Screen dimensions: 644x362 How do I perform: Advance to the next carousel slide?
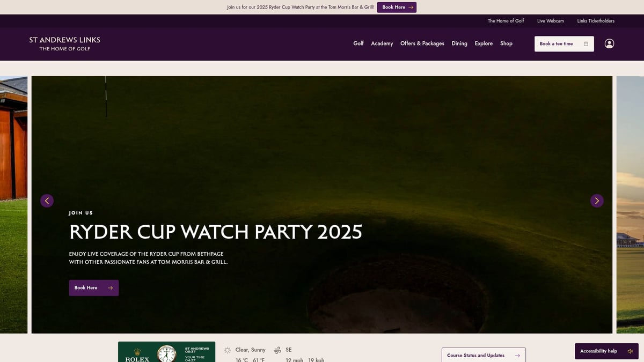point(597,201)
